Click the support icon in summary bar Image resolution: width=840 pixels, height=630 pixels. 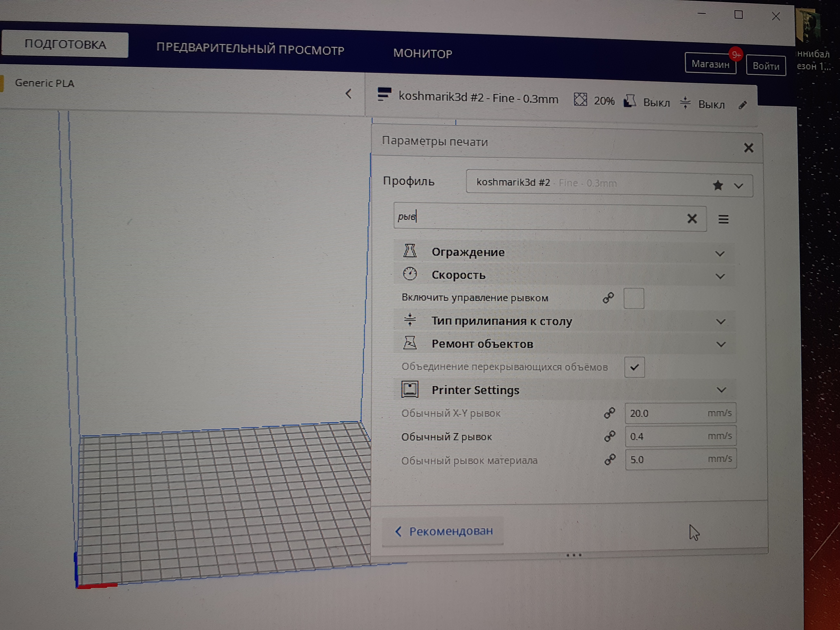tap(630, 101)
